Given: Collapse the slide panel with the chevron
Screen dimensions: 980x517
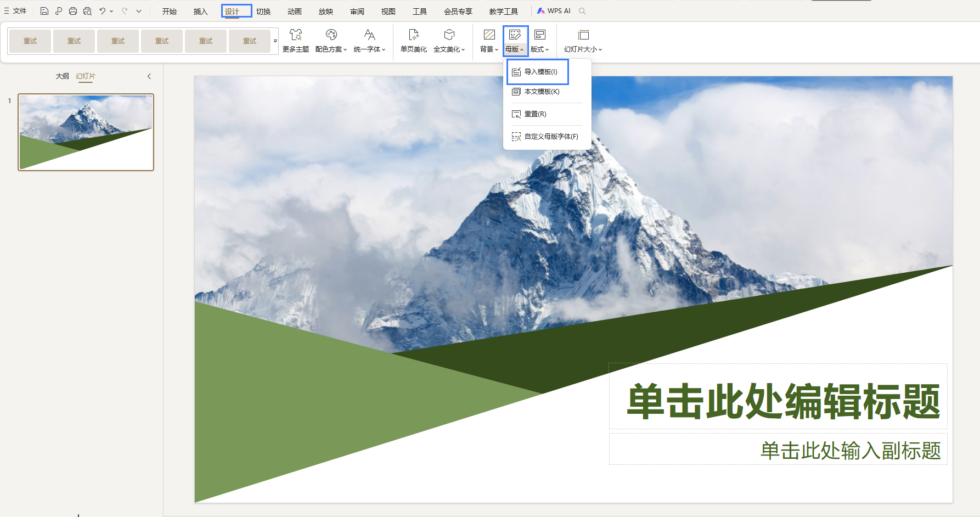Looking at the screenshot, I should click(149, 76).
